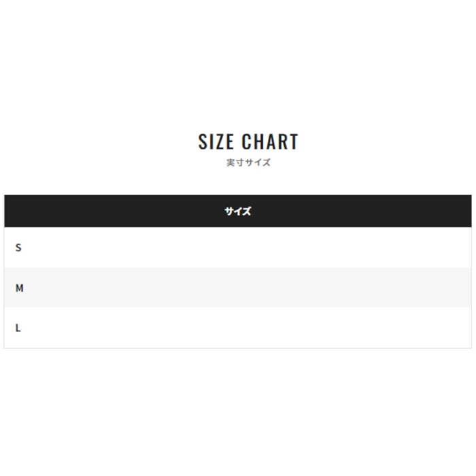Click the サ character in the header
Viewport: 476px width, 476px height.
coord(229,211)
